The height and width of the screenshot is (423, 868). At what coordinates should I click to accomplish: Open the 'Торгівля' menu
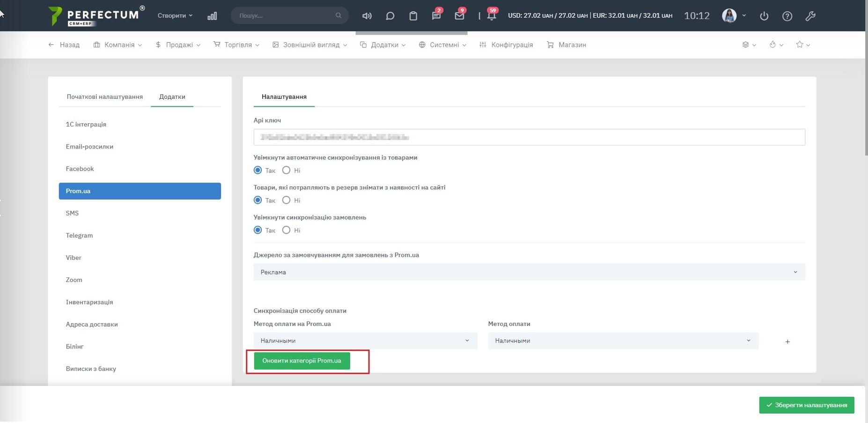(x=236, y=45)
